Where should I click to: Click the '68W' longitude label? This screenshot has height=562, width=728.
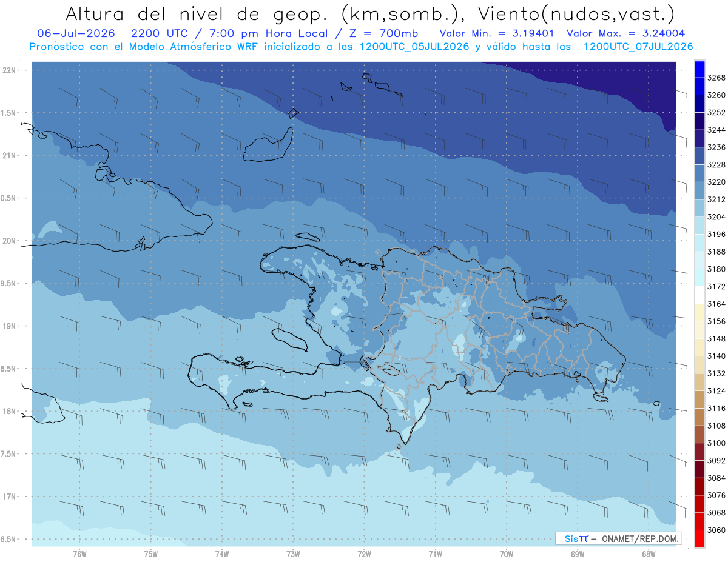point(649,554)
